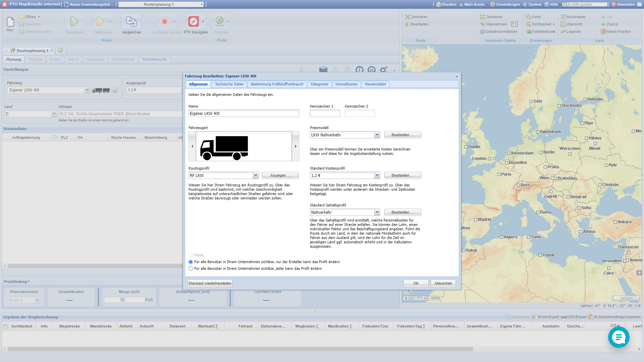Image resolution: width=644 pixels, height=362 pixels.
Task: Check the checkbox beside Sichtbarkeit column header
Action: point(5,326)
